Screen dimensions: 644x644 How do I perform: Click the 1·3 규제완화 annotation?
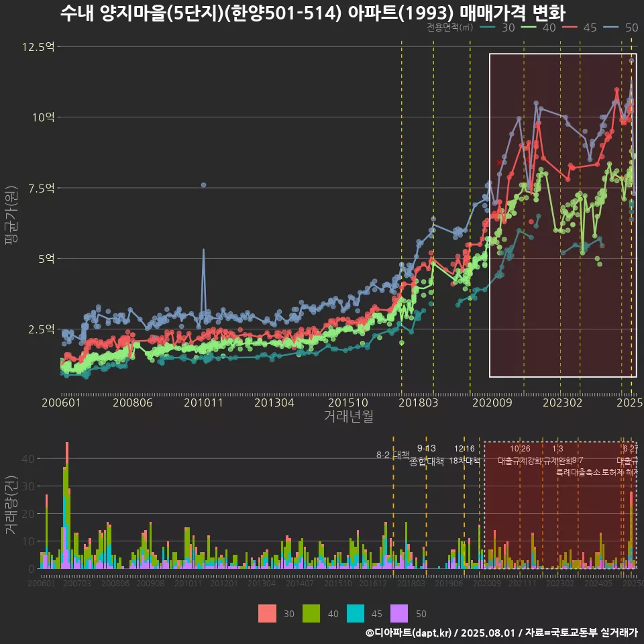557,455
